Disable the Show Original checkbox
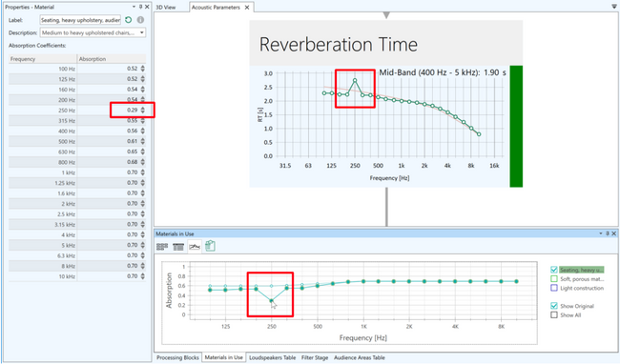620x364 pixels. (x=554, y=306)
